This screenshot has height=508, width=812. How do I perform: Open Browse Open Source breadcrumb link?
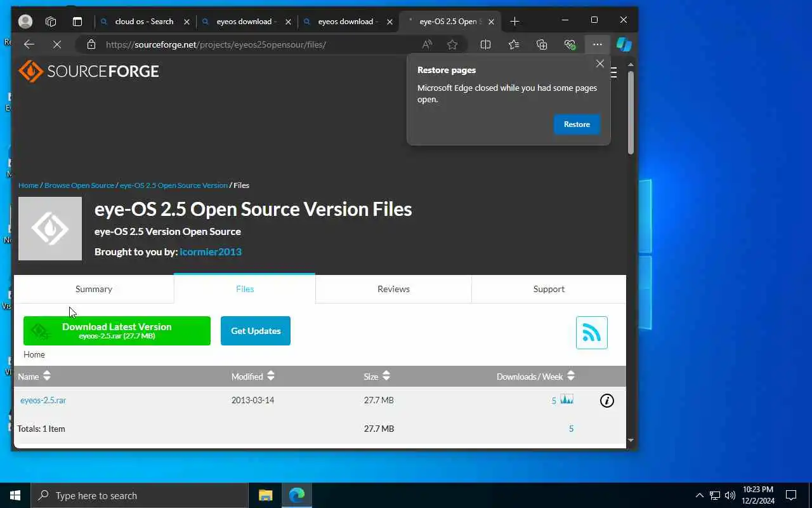(79, 185)
